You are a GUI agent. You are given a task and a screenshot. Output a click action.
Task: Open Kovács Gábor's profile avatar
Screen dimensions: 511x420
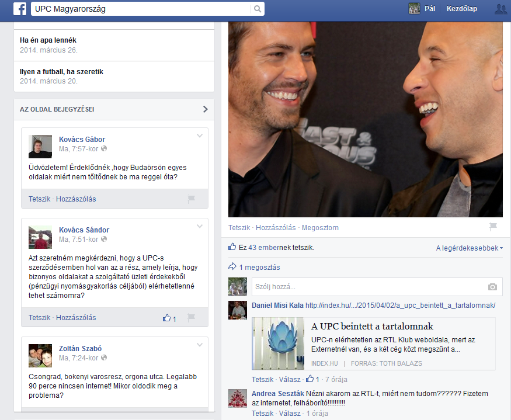(x=40, y=147)
